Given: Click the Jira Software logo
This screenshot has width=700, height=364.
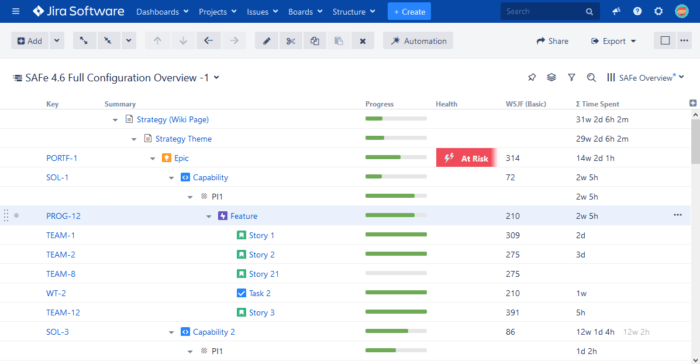Looking at the screenshot, I should [x=79, y=11].
